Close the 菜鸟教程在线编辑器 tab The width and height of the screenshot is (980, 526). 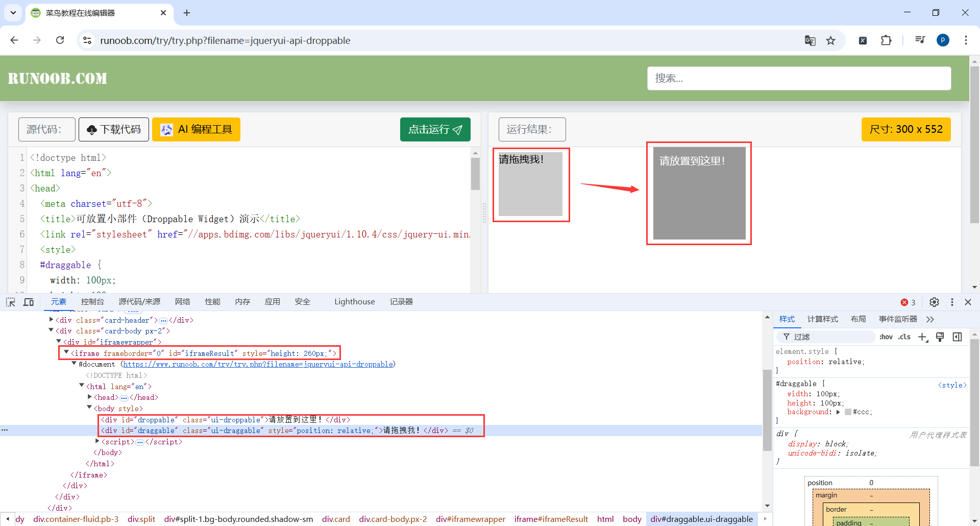[x=163, y=13]
